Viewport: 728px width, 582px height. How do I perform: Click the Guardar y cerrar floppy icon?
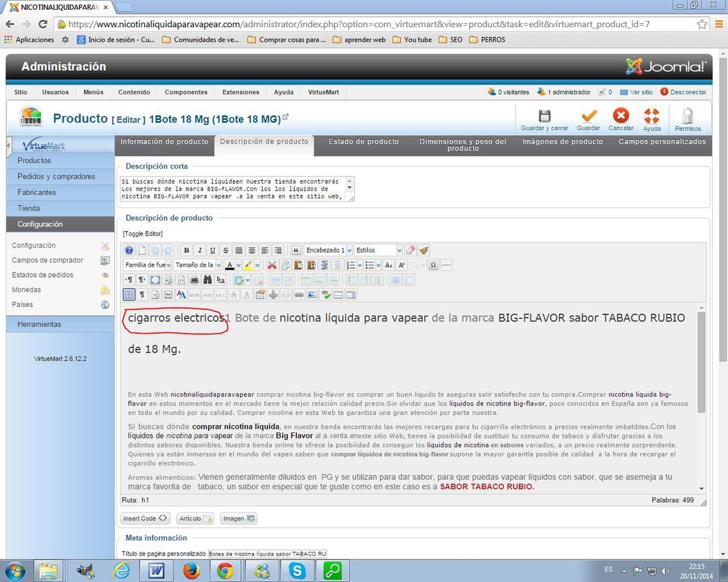coord(544,116)
